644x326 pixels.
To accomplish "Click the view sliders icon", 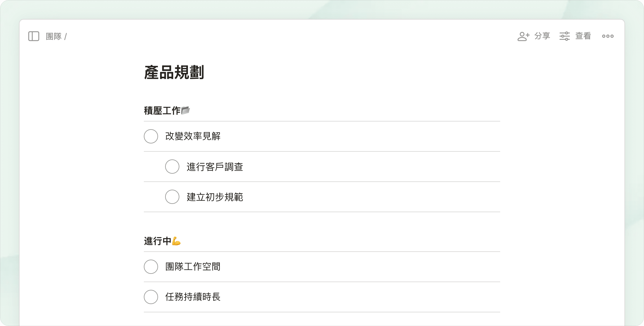I will coord(564,36).
